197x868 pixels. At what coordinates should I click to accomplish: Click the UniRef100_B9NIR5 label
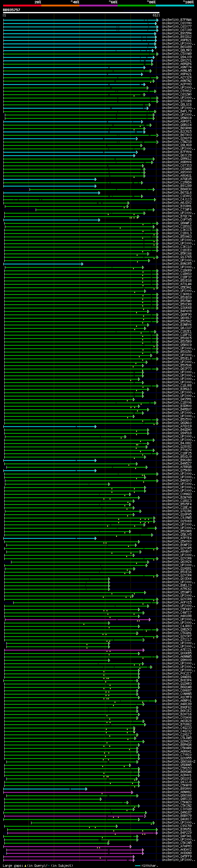(x=177, y=264)
